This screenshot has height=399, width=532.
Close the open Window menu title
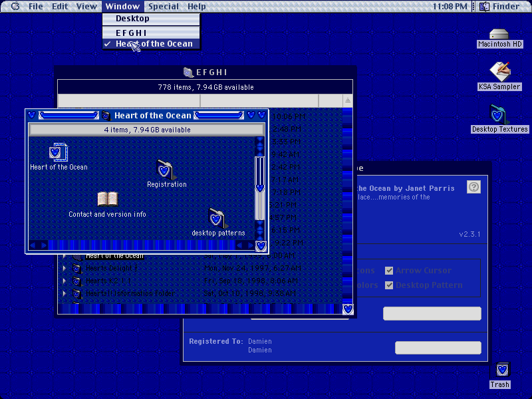[x=122, y=6]
